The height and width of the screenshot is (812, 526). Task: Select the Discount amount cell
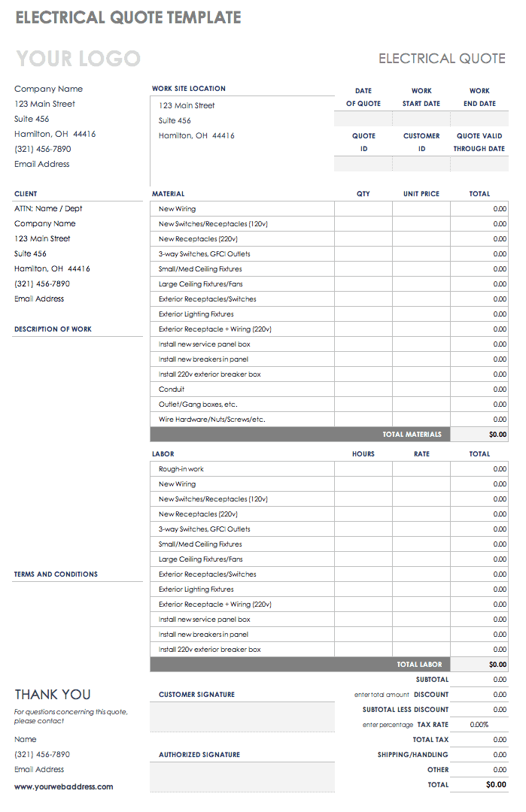(479, 695)
